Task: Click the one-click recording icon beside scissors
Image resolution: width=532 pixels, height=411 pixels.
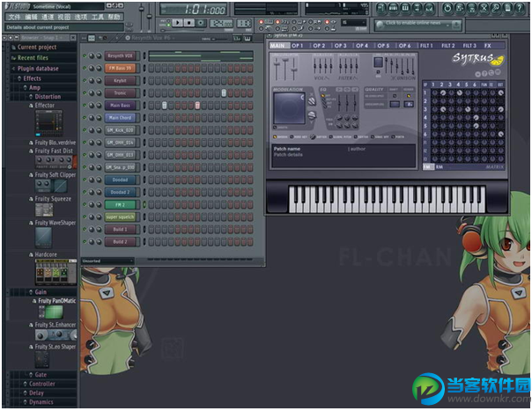Action: click(496, 8)
